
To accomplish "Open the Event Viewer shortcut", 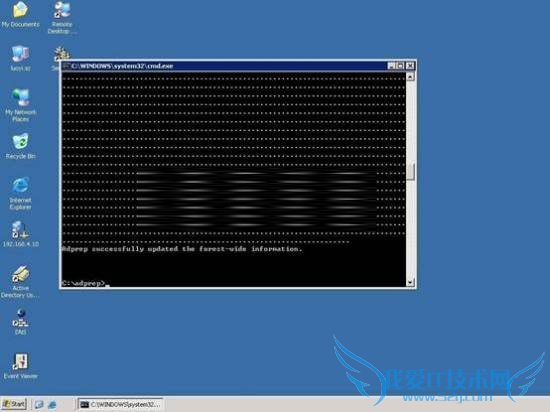I will coord(20,366).
